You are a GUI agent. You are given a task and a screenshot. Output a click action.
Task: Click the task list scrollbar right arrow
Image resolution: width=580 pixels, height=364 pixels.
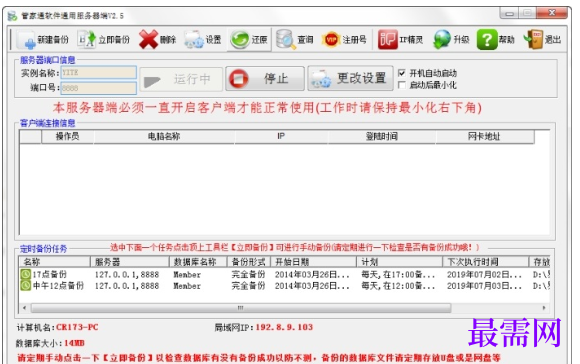pos(544,308)
